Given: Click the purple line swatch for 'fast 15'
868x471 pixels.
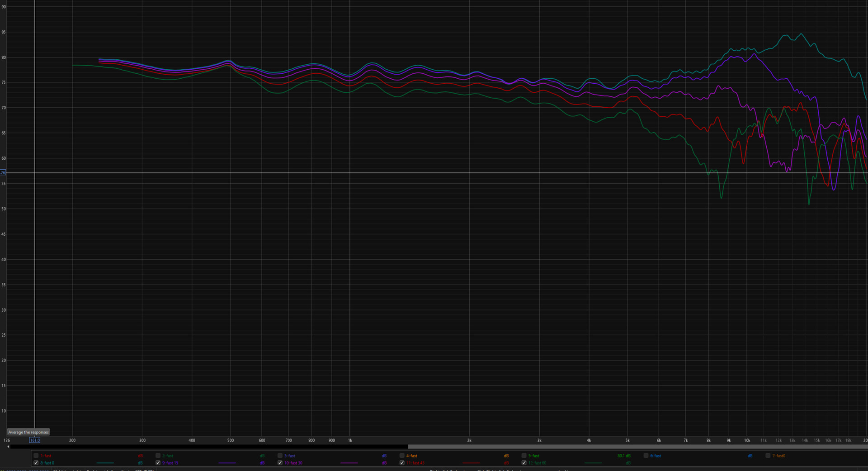Looking at the screenshot, I should 227,463.
